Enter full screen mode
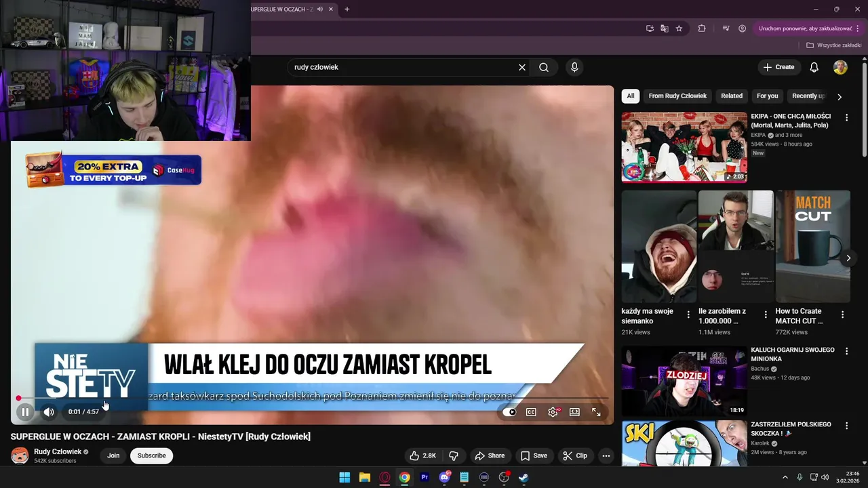Image resolution: width=868 pixels, height=488 pixels. [x=597, y=412]
